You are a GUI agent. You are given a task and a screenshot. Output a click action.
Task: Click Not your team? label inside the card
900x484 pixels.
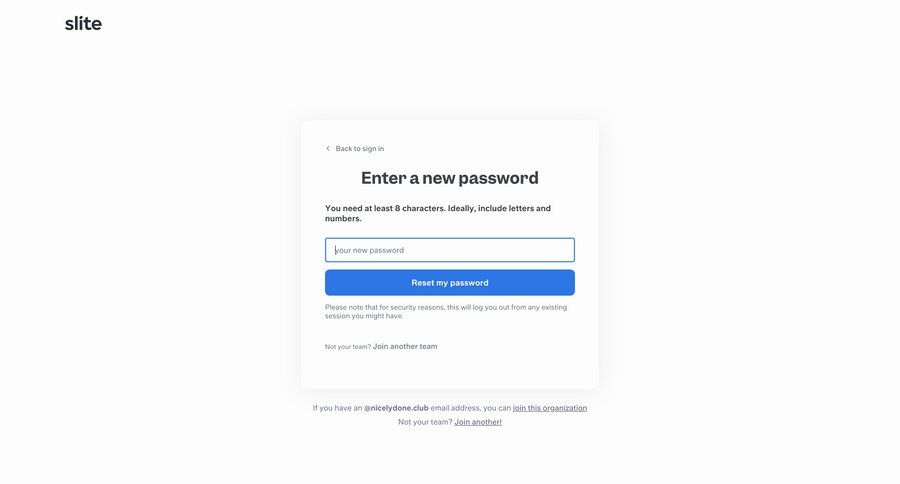coord(348,347)
